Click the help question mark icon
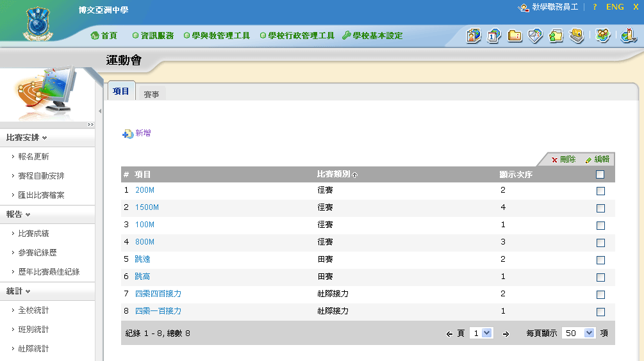The image size is (644, 361). pyautogui.click(x=595, y=6)
